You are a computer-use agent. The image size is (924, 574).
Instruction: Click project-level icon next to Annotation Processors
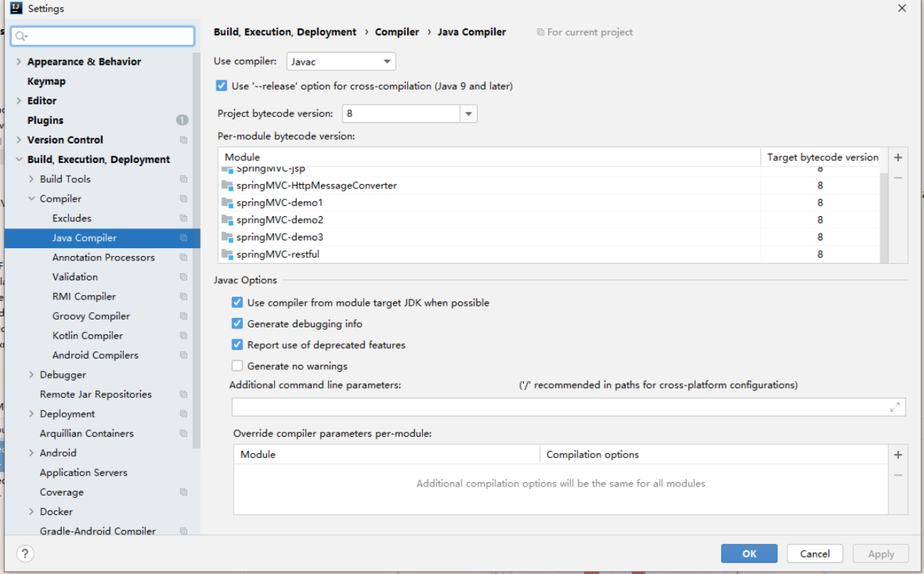184,257
